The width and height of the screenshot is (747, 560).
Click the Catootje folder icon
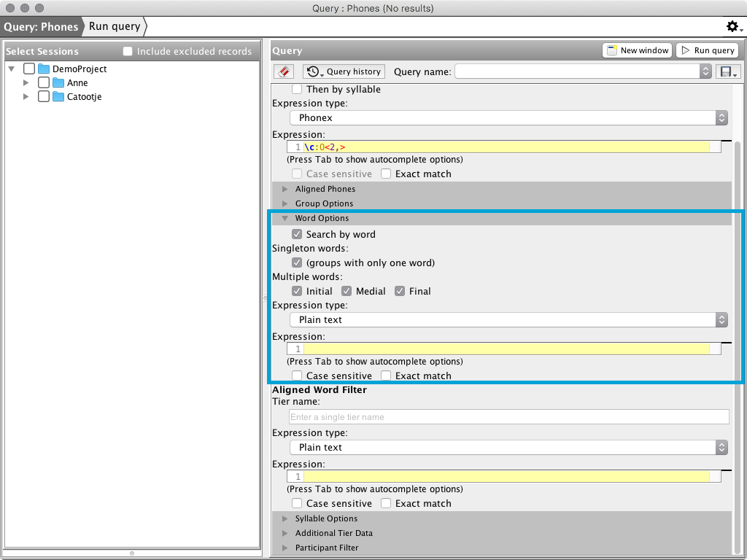point(58,97)
